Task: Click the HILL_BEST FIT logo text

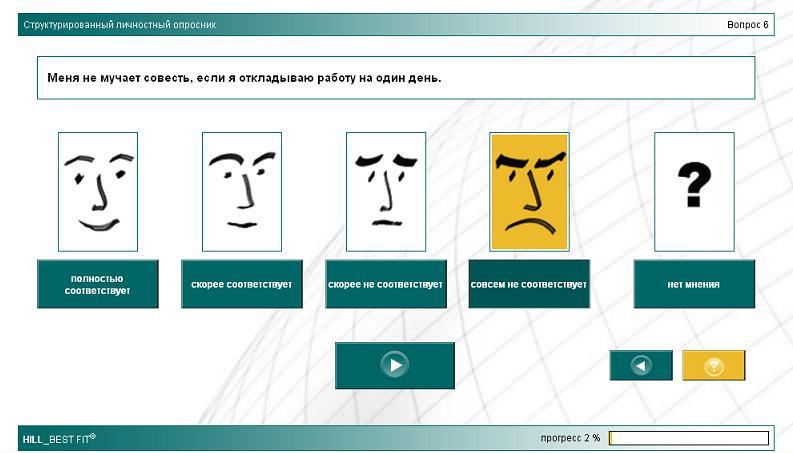Action: 59,438
